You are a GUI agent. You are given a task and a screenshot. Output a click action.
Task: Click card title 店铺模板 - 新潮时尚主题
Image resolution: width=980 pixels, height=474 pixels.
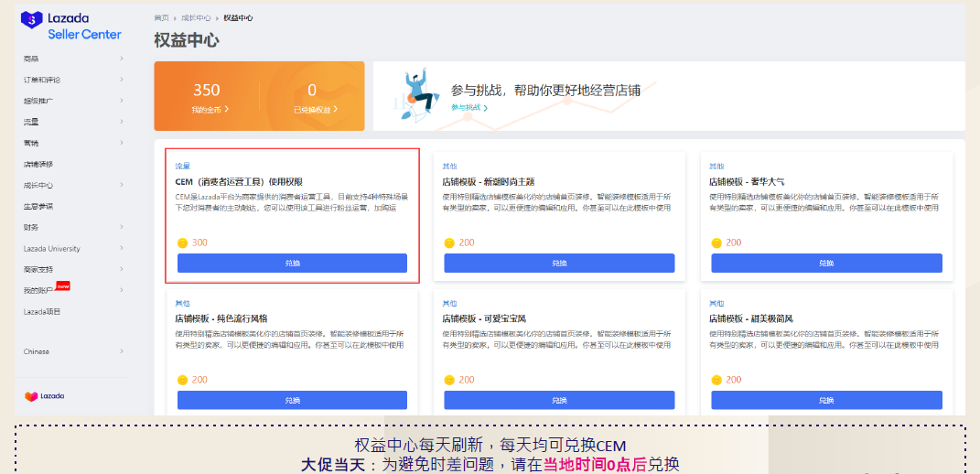[488, 181]
